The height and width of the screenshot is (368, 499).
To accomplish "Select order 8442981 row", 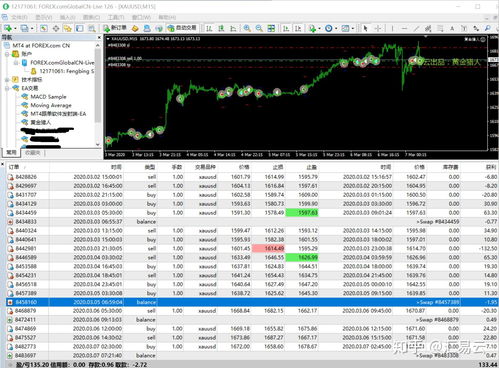I will [252, 248].
